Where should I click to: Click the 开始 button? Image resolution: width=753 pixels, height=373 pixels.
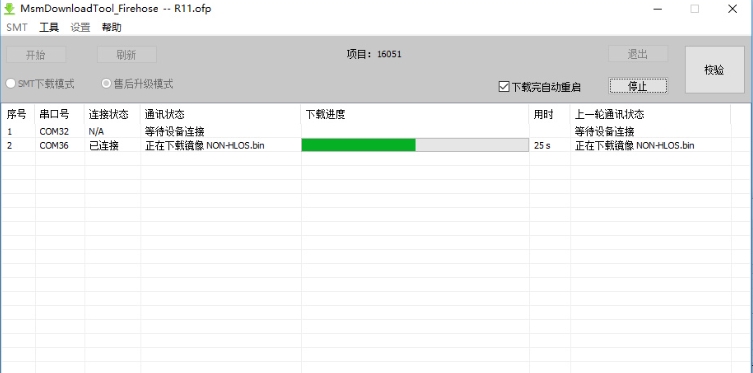click(x=36, y=55)
